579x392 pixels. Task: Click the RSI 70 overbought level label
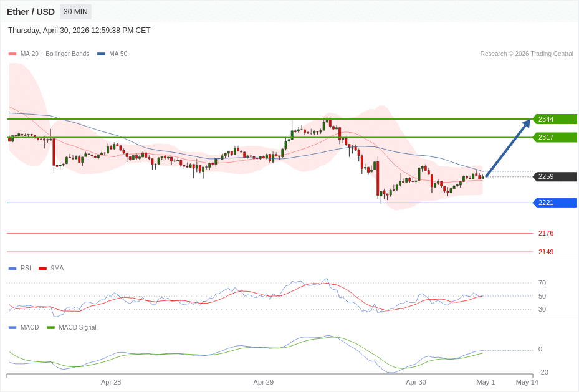pos(542,283)
